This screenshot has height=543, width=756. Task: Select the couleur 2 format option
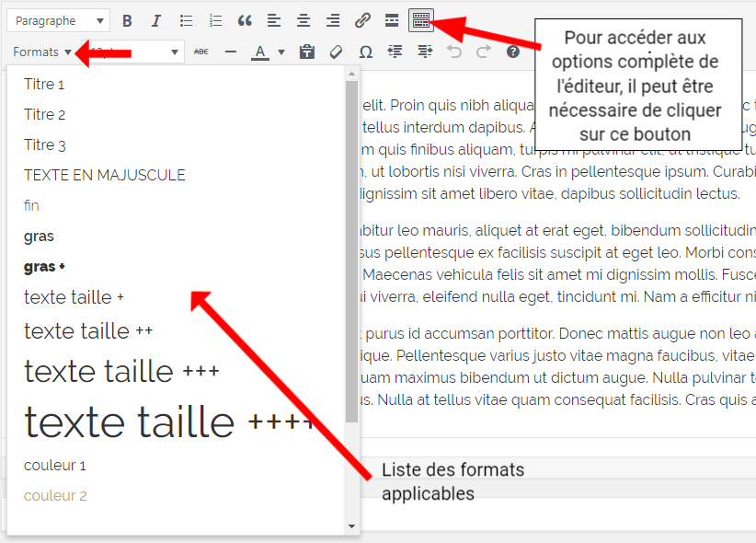pos(55,495)
